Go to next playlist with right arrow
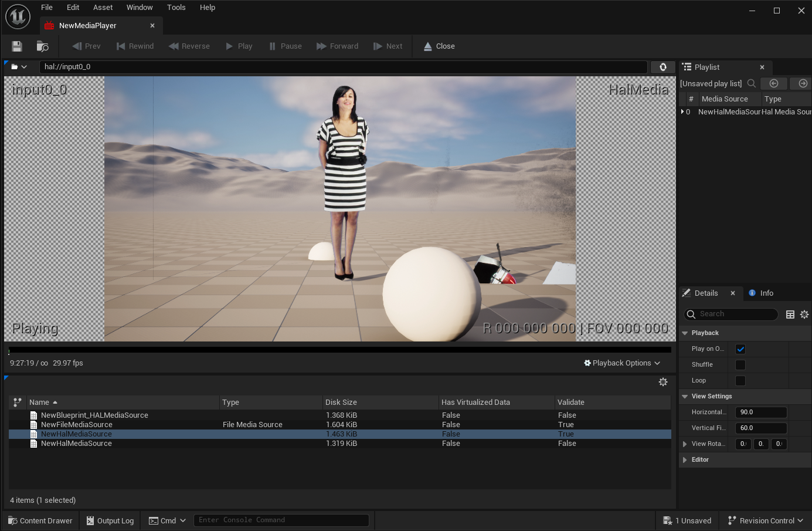Screen dimensions: 812x531 (802, 83)
